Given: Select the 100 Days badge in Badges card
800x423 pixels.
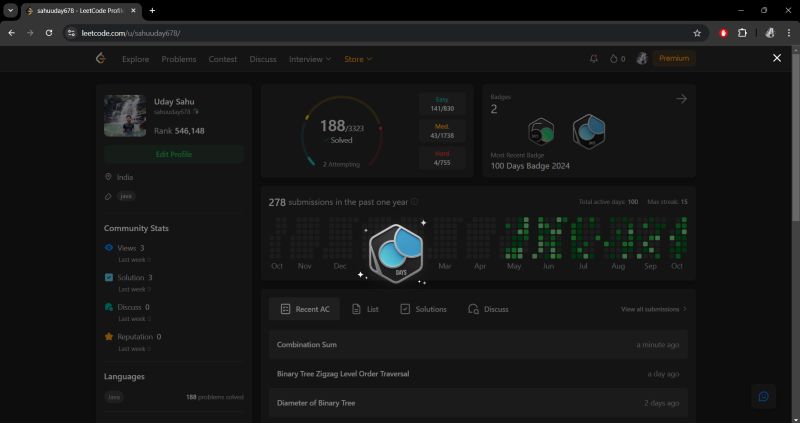Looking at the screenshot, I should [589, 132].
